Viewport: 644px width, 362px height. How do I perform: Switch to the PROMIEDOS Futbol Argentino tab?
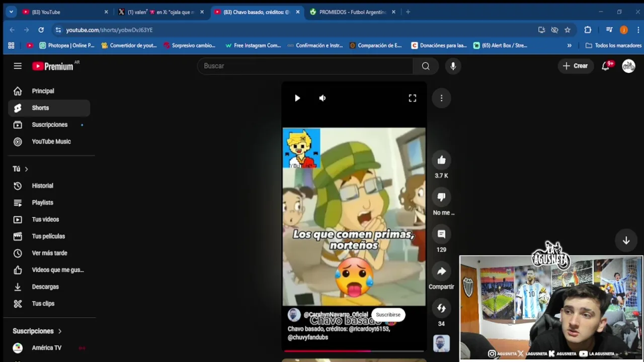tap(352, 12)
